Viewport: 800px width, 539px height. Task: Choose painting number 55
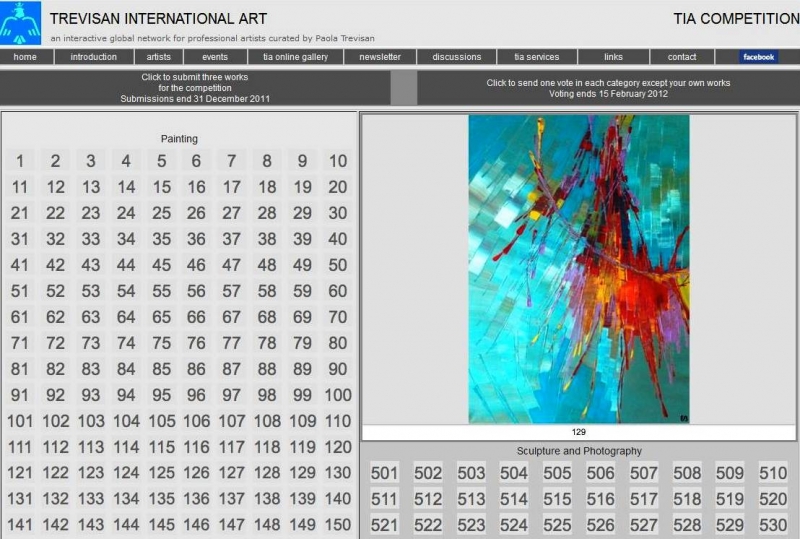coord(161,291)
